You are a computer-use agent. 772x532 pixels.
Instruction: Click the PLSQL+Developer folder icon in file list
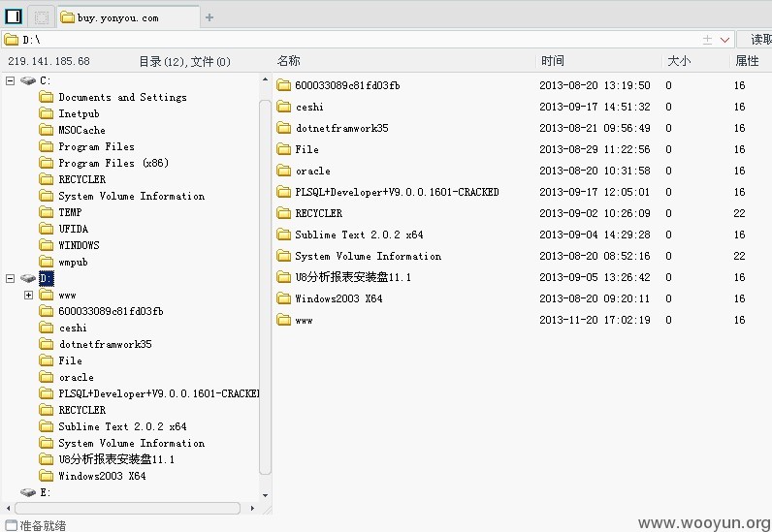click(283, 192)
